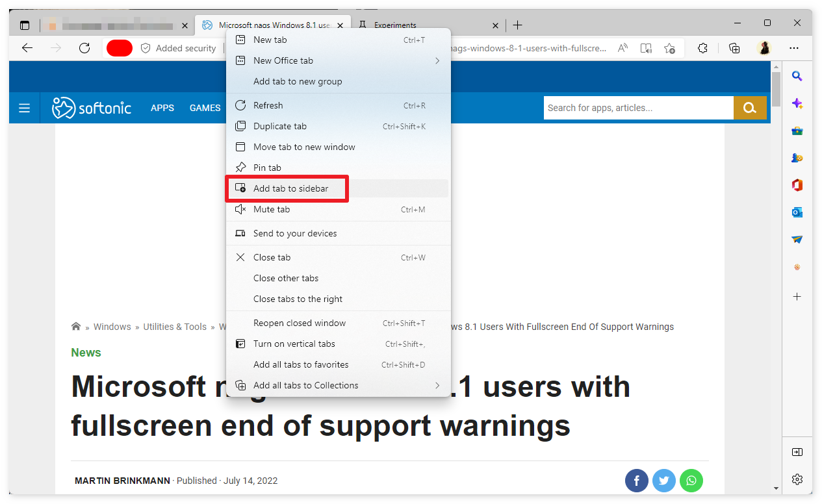
Task: Open Softonic hamburger menu
Action: [x=24, y=108]
